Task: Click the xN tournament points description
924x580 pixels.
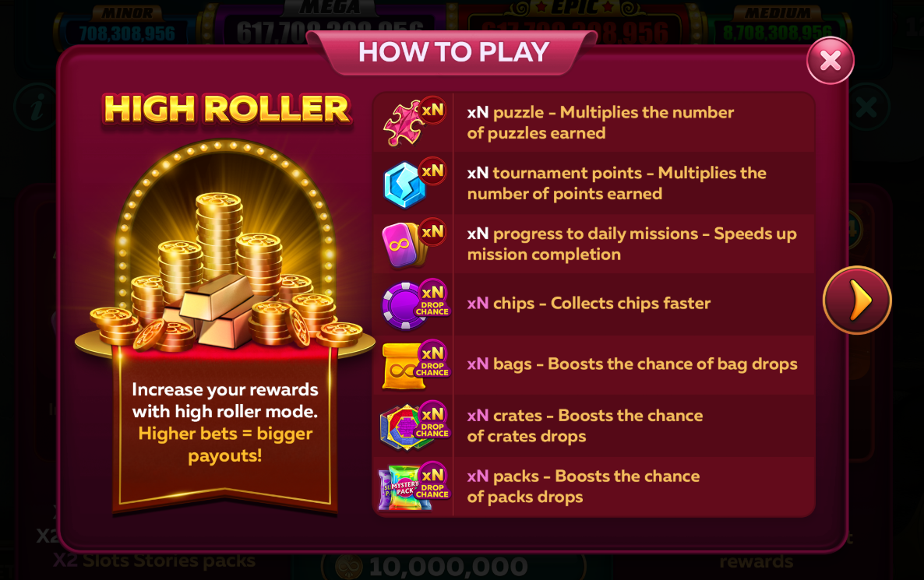Action: [x=616, y=183]
